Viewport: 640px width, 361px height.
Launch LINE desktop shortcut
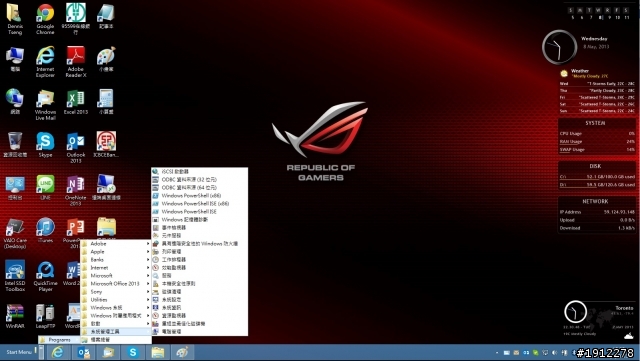[x=45, y=187]
